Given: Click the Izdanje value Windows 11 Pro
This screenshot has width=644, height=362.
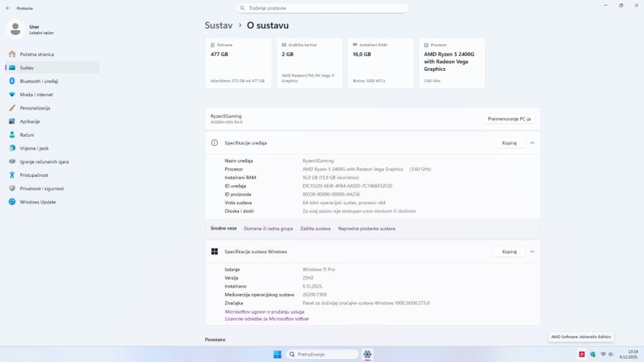Looking at the screenshot, I should click(319, 269).
